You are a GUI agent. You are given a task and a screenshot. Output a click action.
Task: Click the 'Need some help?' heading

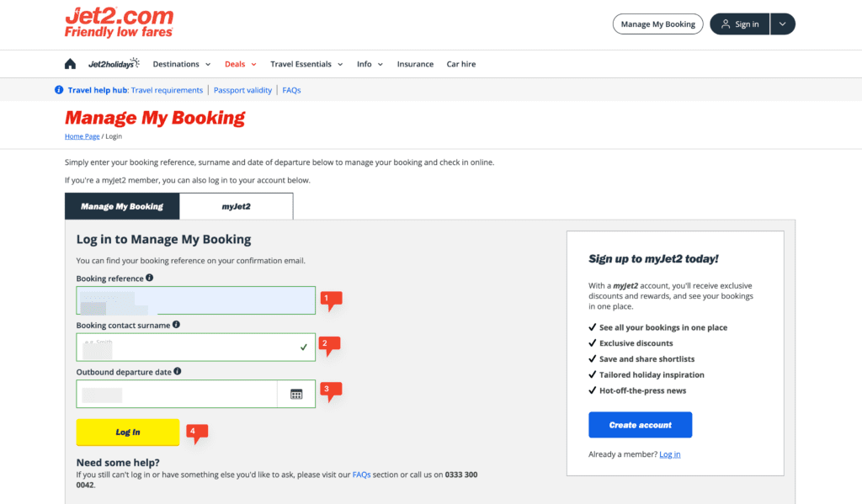pyautogui.click(x=118, y=462)
